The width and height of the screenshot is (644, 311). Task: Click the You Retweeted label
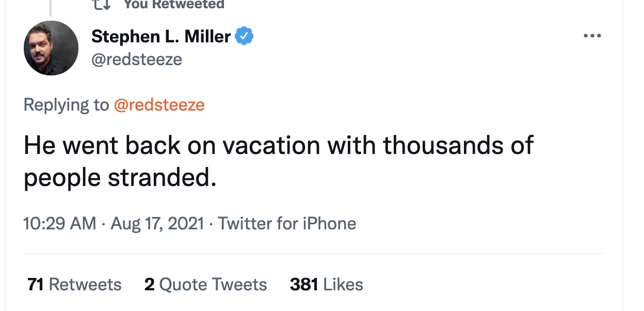pyautogui.click(x=174, y=5)
